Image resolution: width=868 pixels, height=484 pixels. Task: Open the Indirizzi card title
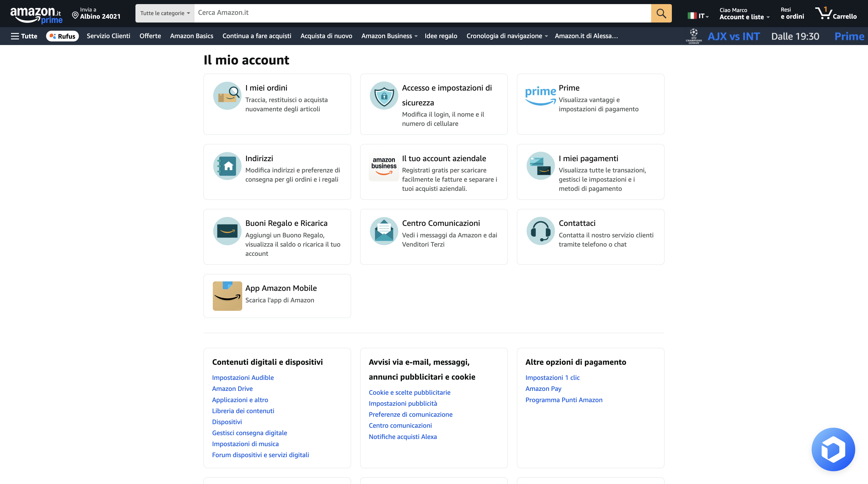coord(259,159)
